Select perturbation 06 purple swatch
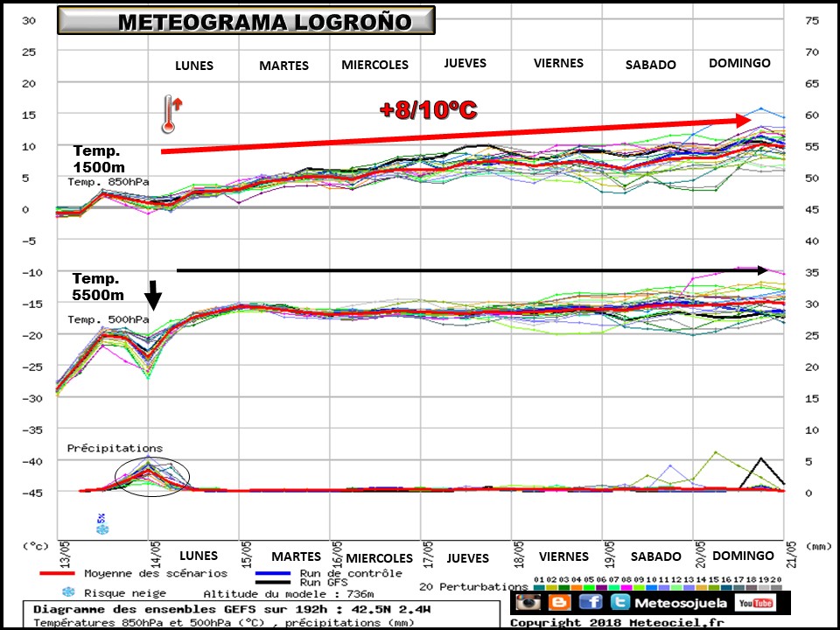 coord(602,587)
